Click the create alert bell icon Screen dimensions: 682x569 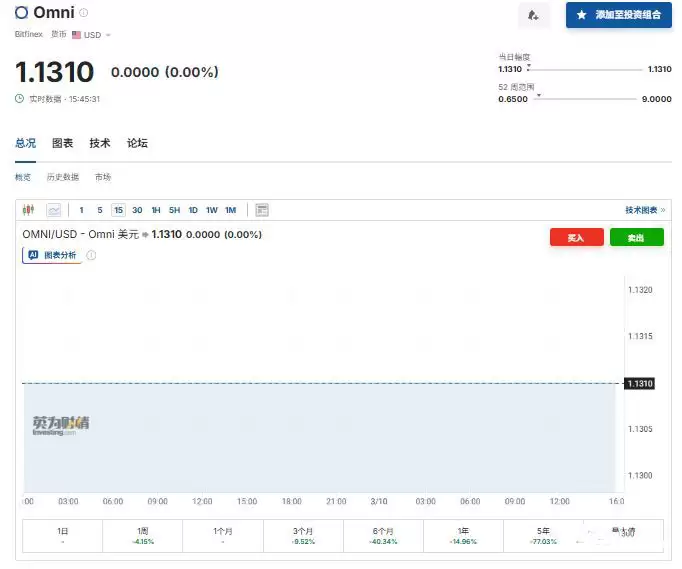pos(533,15)
